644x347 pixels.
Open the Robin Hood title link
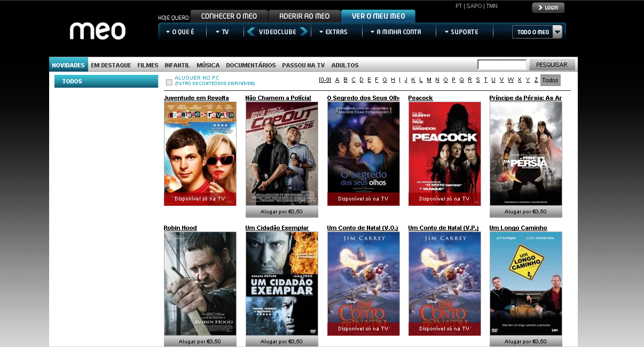180,228
